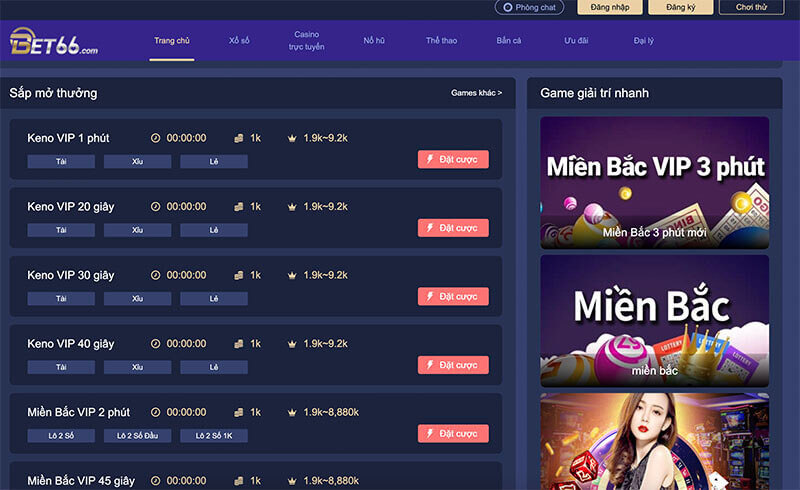800x490 pixels.
Task: Click Đặt cược for Keno VIP 40 giây
Action: (x=453, y=365)
